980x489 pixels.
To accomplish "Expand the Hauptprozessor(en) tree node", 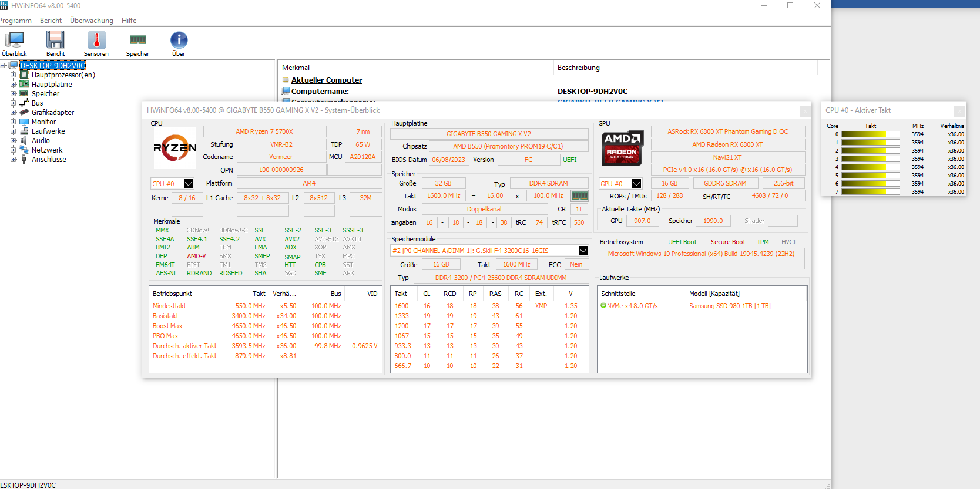I will tap(13, 75).
